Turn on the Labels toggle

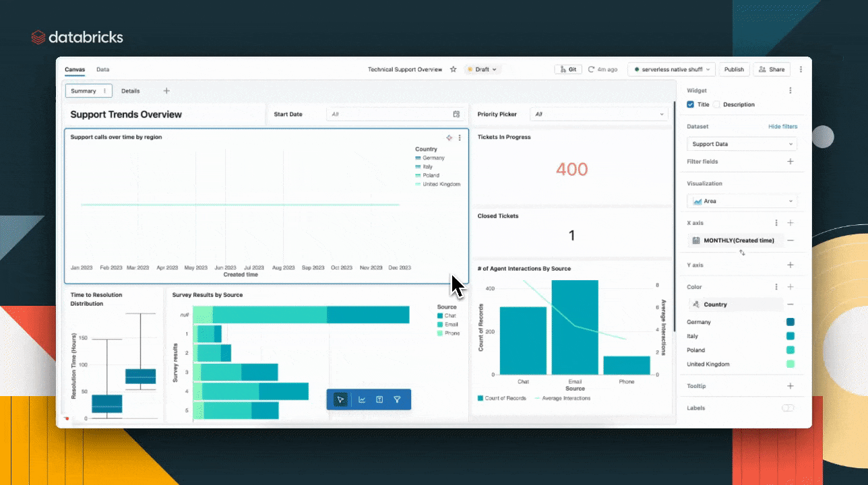(787, 408)
